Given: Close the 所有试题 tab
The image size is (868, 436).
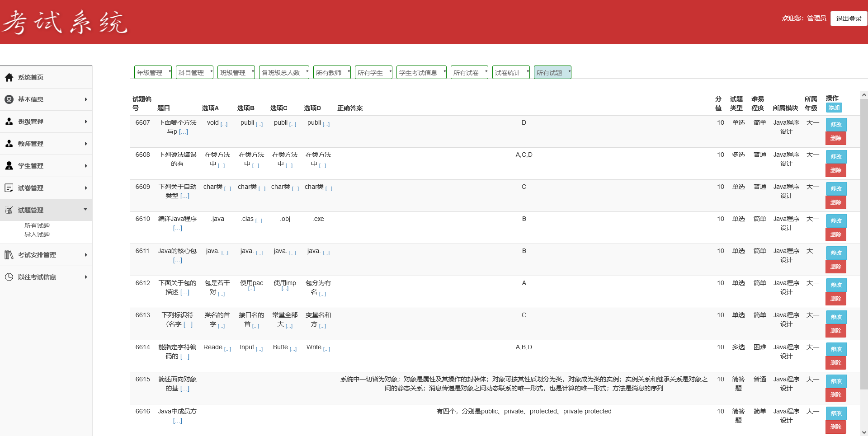Looking at the screenshot, I should click(569, 71).
